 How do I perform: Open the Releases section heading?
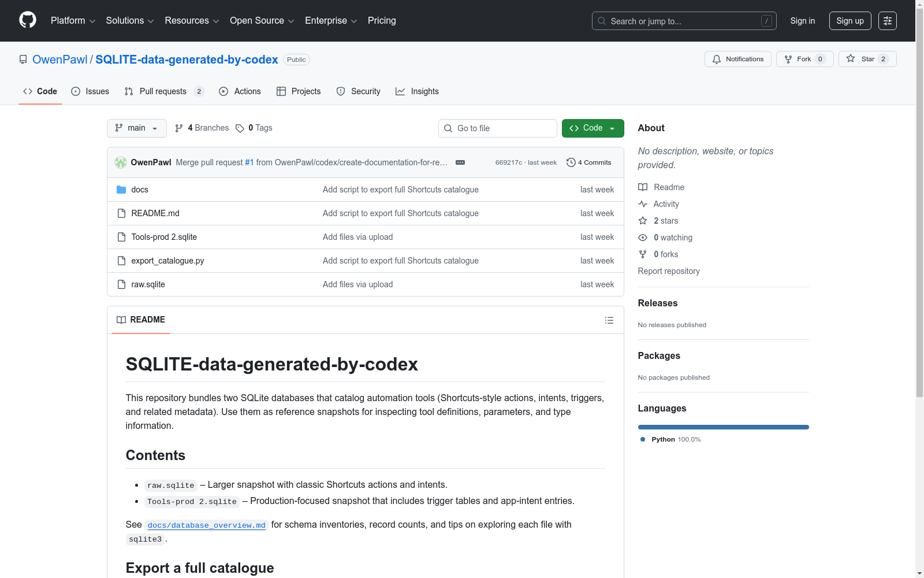pyautogui.click(x=658, y=303)
